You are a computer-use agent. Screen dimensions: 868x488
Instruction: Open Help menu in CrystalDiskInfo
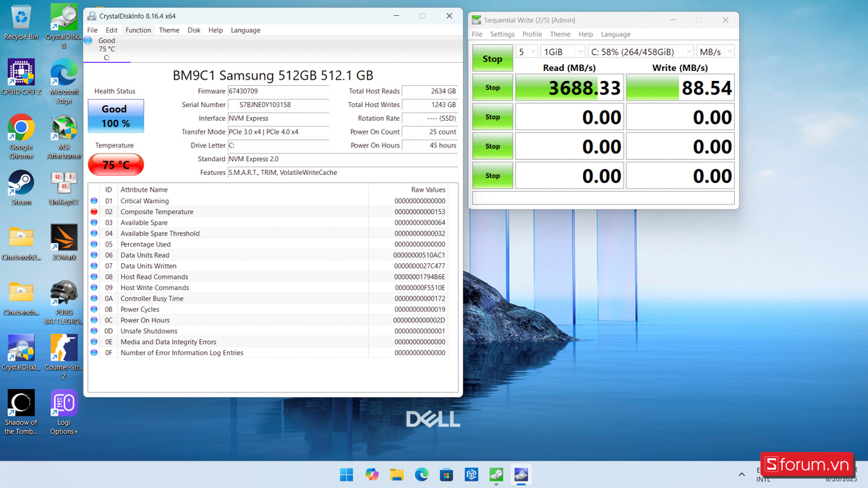[216, 30]
